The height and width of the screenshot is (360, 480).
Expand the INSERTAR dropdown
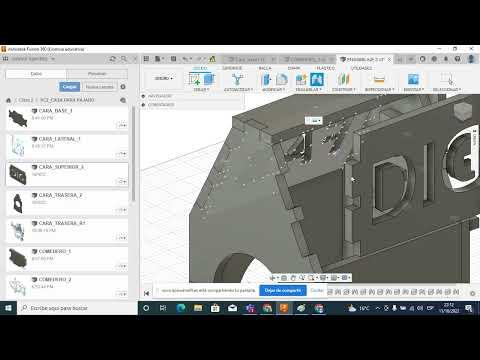click(x=414, y=90)
